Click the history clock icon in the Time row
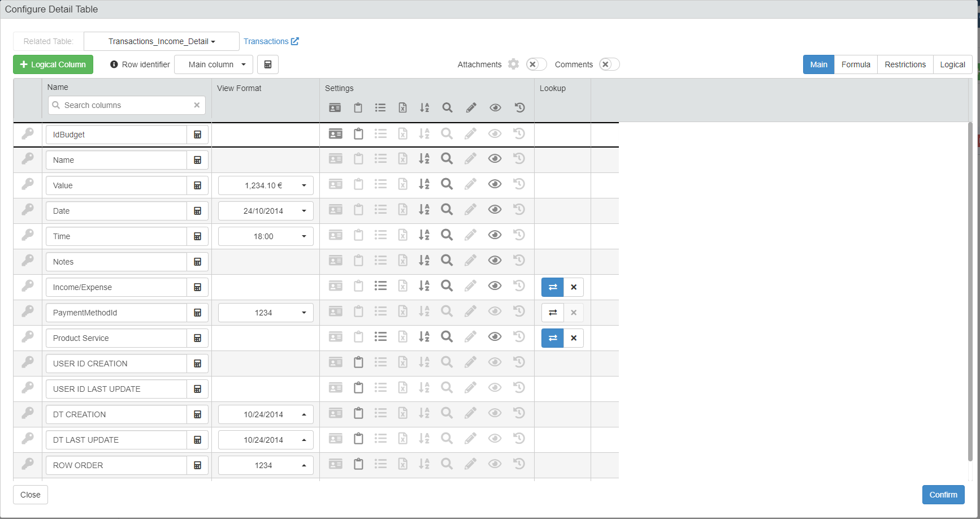Screen dimensions: 980x519 tap(519, 235)
